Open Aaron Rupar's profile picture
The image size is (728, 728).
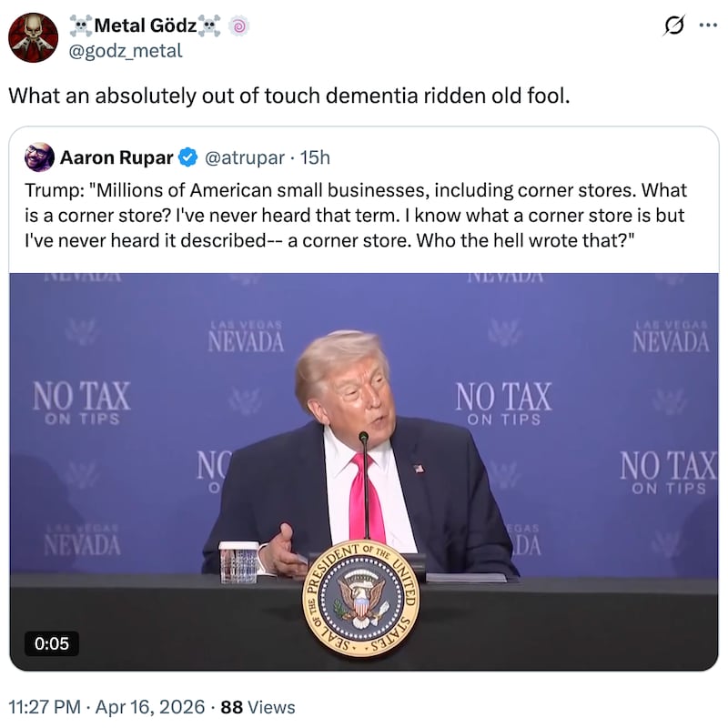point(39,157)
